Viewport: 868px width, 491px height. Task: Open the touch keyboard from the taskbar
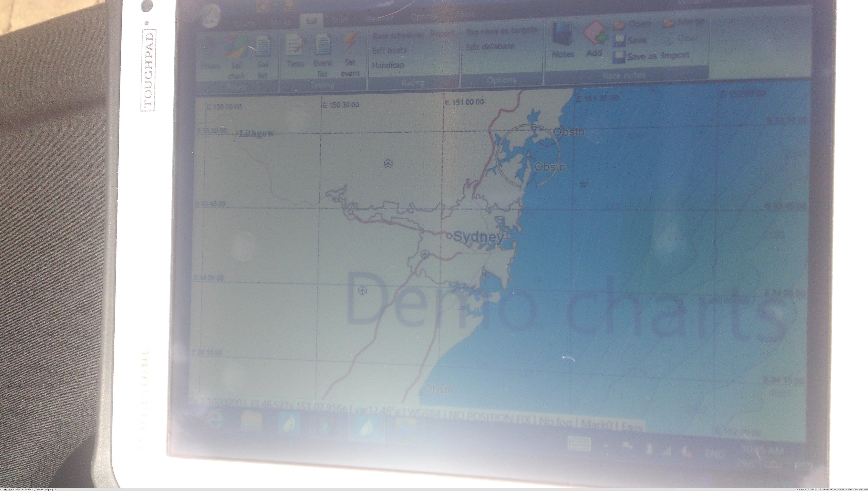point(579,443)
